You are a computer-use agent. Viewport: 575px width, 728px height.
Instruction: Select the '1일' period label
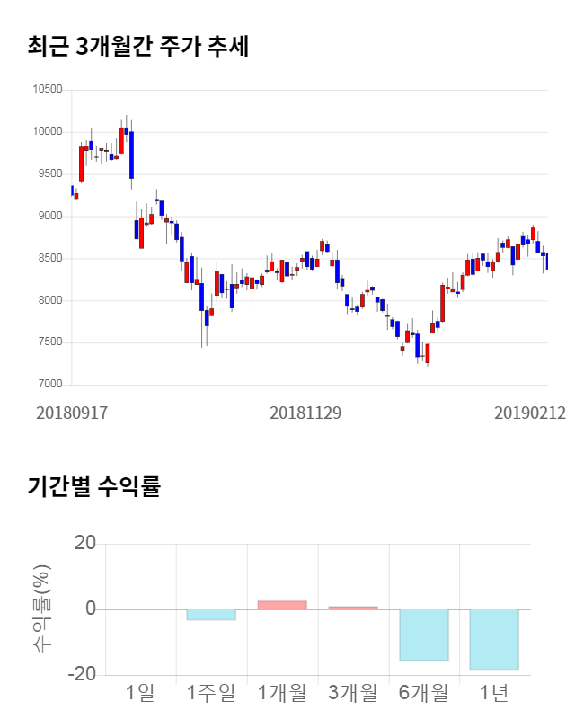140,693
